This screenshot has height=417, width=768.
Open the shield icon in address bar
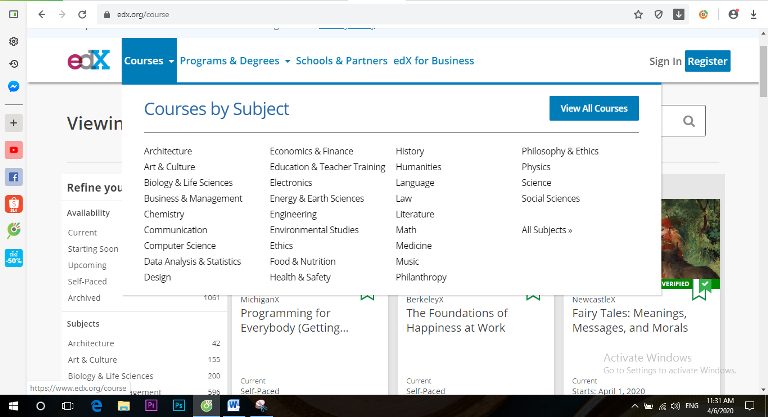pyautogui.click(x=658, y=15)
